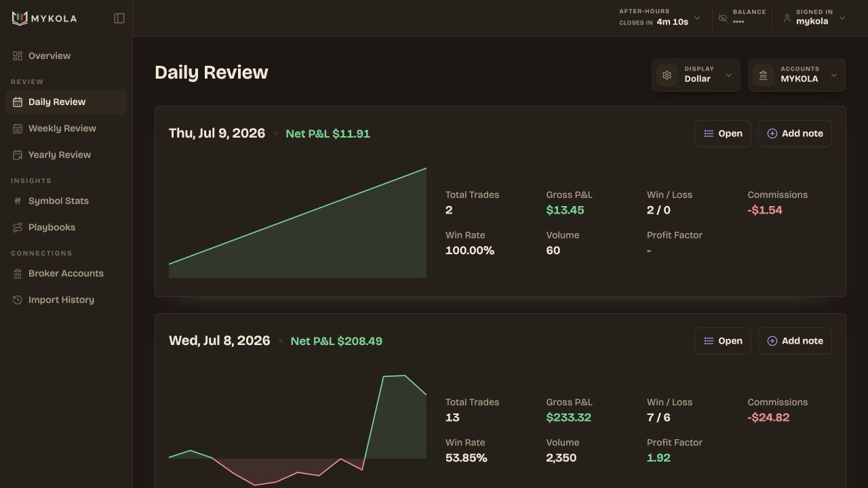Click the Import History clock icon
Image resolution: width=868 pixels, height=488 pixels.
click(18, 300)
